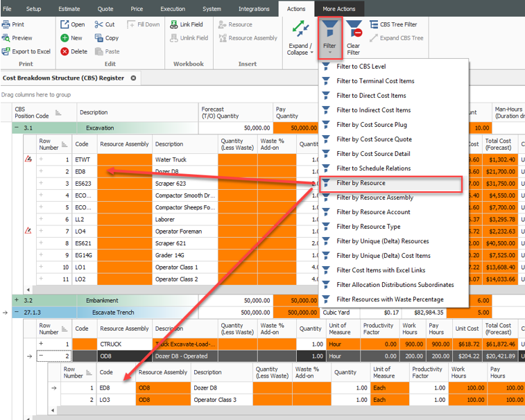Switch to the More Actions tab

point(339,9)
